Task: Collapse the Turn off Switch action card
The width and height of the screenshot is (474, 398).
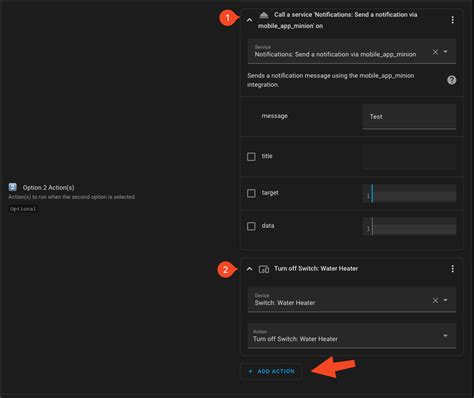Action: (249, 269)
